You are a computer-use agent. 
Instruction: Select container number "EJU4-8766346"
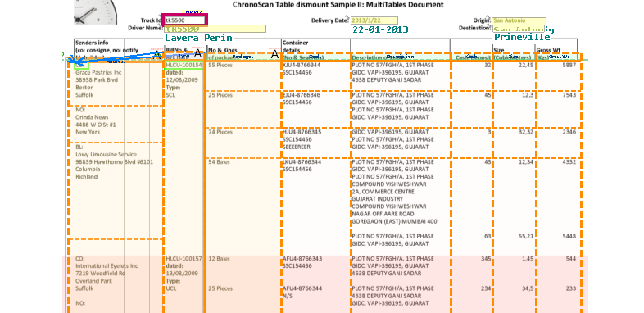coord(302,95)
